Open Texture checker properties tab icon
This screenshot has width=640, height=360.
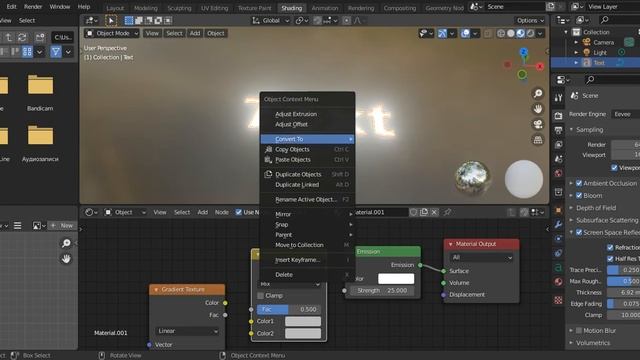tap(558, 300)
